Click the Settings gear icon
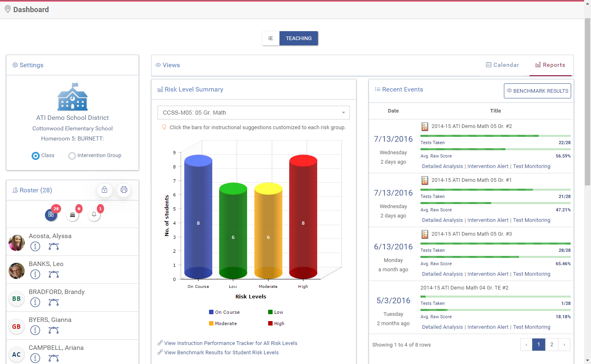591x364 pixels. (15, 65)
